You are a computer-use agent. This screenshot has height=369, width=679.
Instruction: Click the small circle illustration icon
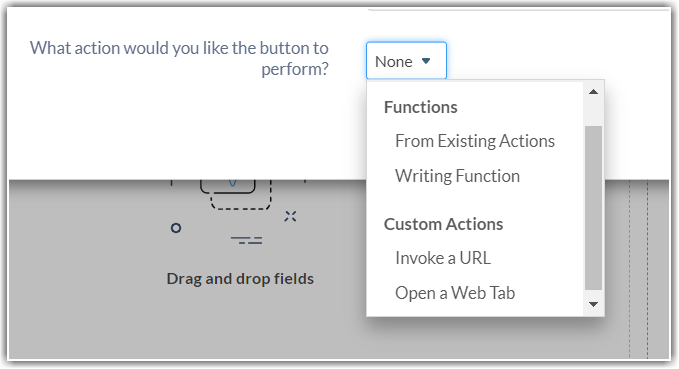(176, 228)
